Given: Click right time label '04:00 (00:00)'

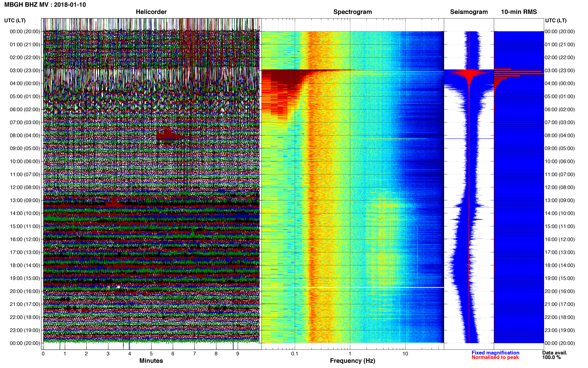Looking at the screenshot, I should tap(560, 83).
